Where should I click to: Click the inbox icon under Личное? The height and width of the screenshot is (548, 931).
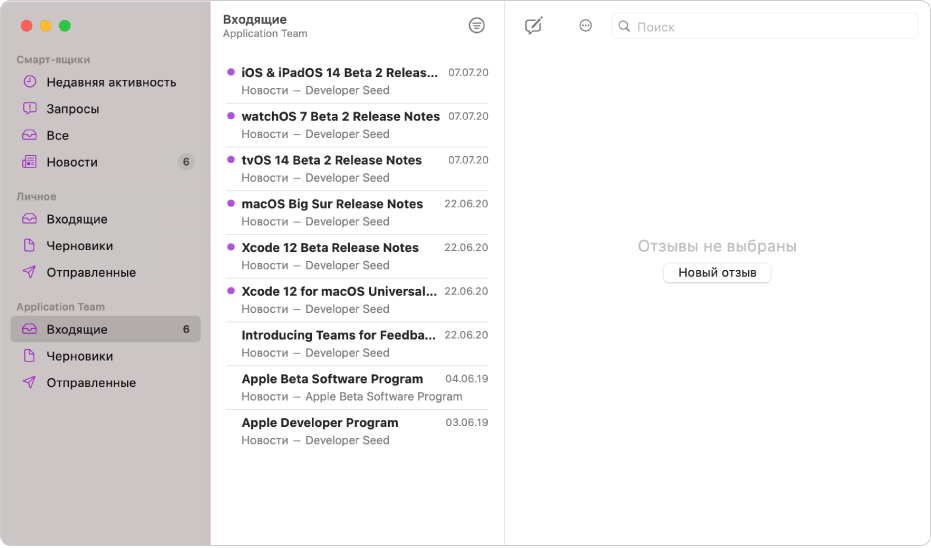30,219
